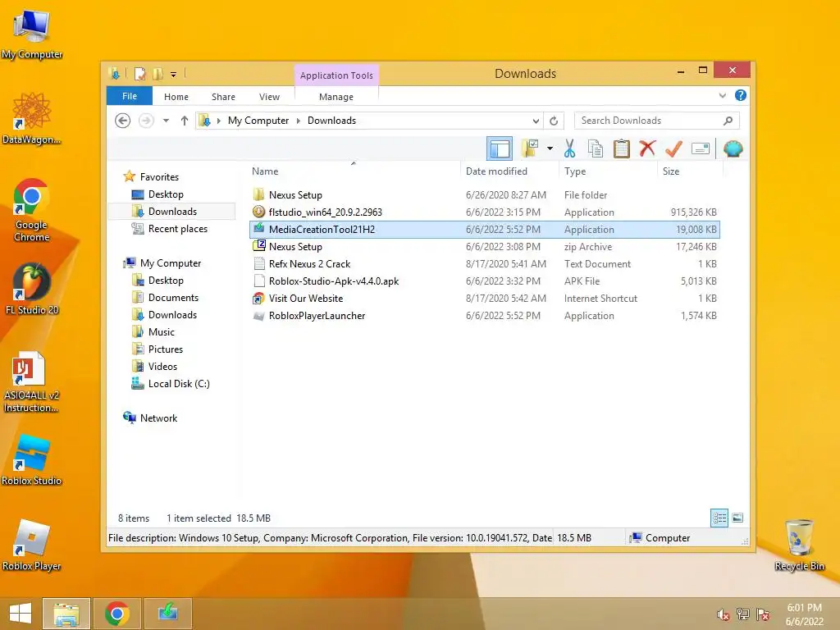Screen dimensions: 840x630
Task: Click the Paste clipboard icon
Action: pos(622,148)
